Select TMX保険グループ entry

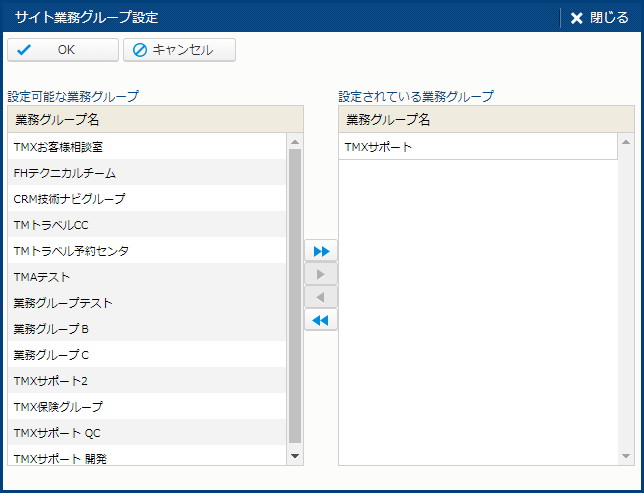coord(146,407)
